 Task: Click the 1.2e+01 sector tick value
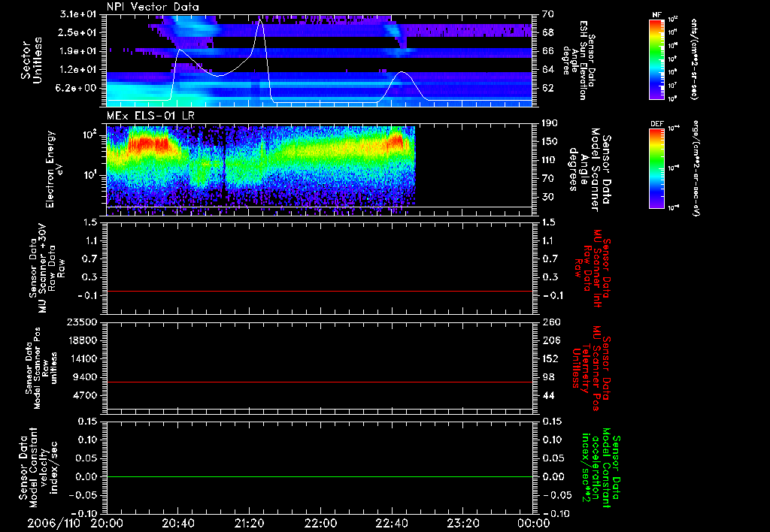(x=78, y=70)
